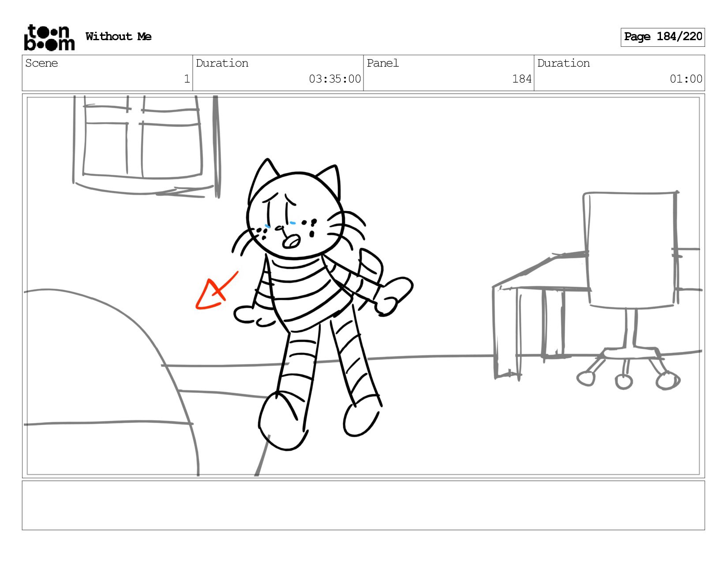Select the scene duration '03:35:00'
This screenshot has height=563, width=728.
pyautogui.click(x=335, y=79)
